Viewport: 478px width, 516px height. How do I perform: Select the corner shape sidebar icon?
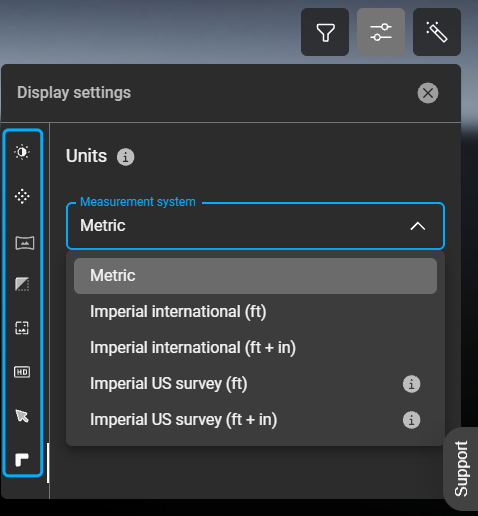coord(22,460)
